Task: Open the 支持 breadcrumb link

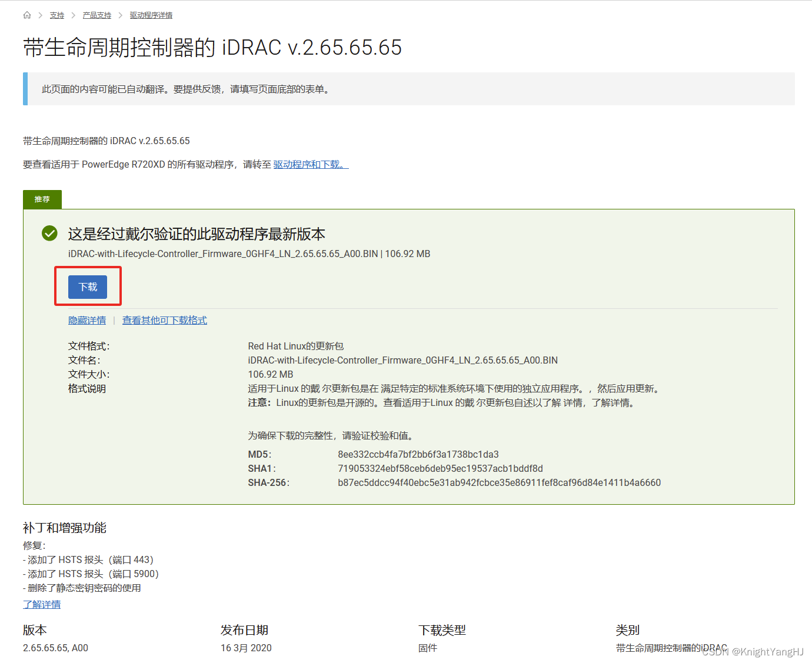Action: tap(57, 15)
